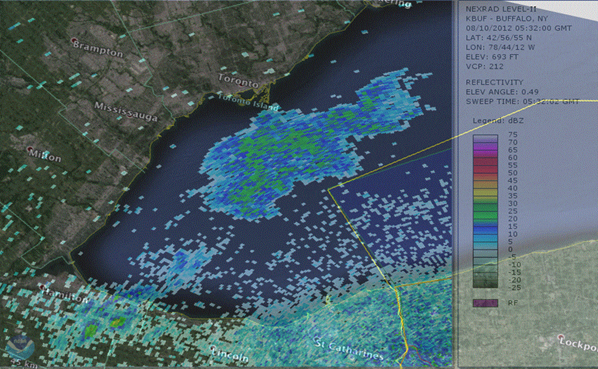This screenshot has height=369, width=598.
Task: Click the Mississauga place label
Action: point(126,112)
